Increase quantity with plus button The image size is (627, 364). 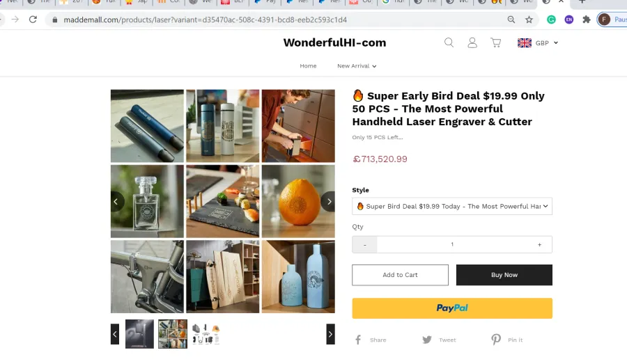pyautogui.click(x=539, y=244)
